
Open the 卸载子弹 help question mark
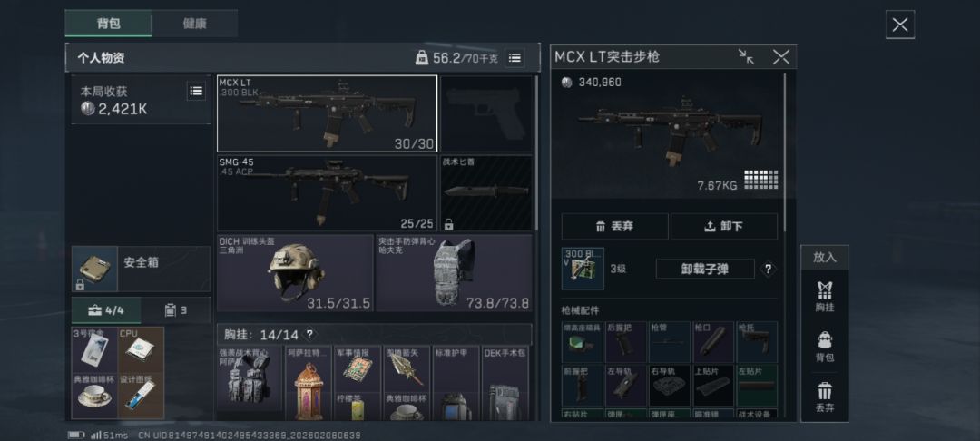coord(769,269)
